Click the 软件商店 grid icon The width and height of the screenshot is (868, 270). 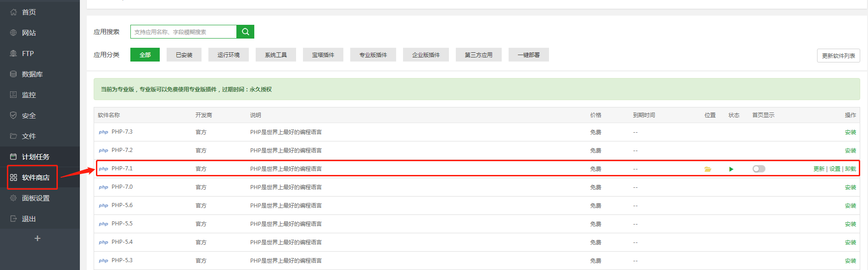tap(13, 177)
